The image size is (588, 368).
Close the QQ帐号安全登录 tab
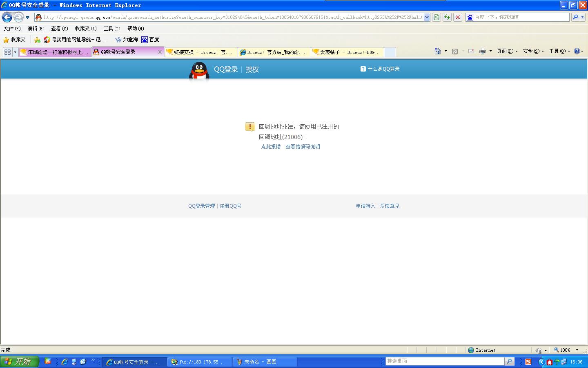click(x=160, y=52)
